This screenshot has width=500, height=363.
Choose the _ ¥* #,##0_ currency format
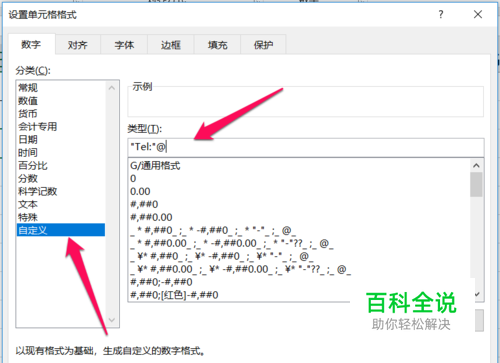coord(299,256)
